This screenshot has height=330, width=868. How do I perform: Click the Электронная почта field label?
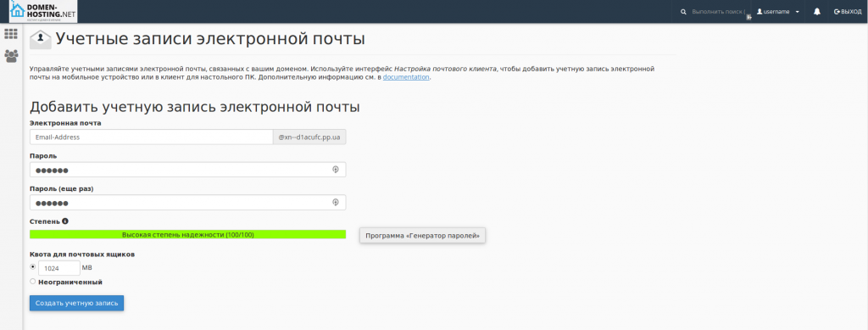point(65,123)
